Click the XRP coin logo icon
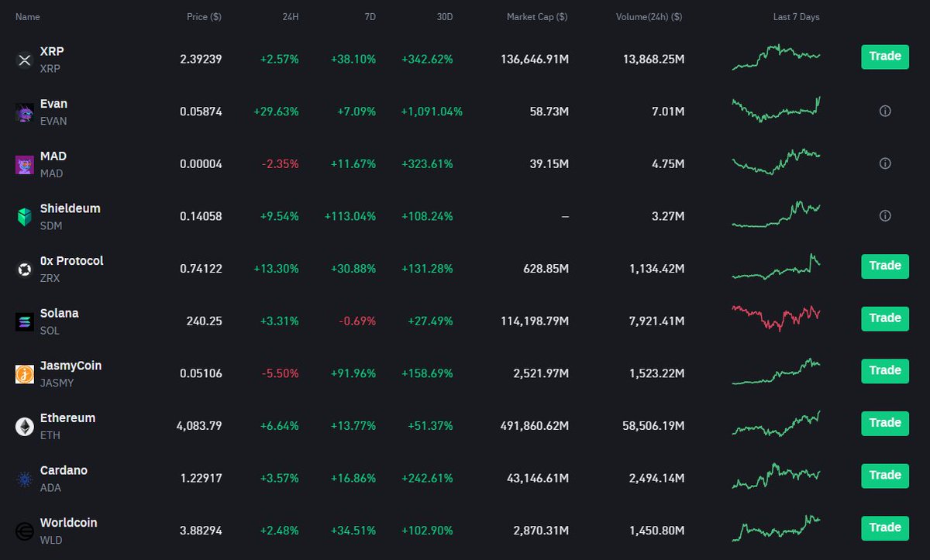The height and width of the screenshot is (560, 930). (x=24, y=60)
